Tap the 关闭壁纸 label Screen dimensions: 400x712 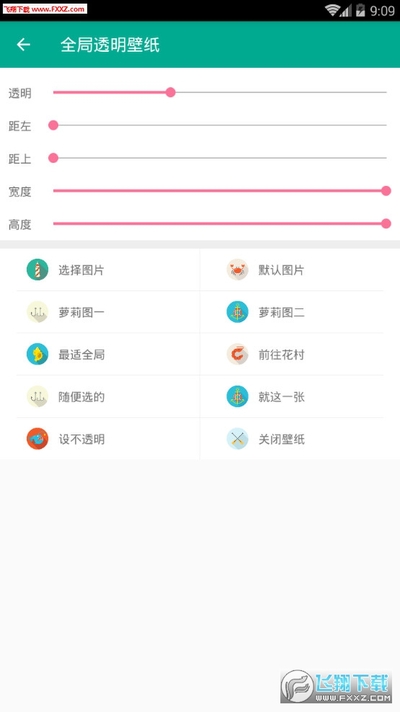click(281, 440)
